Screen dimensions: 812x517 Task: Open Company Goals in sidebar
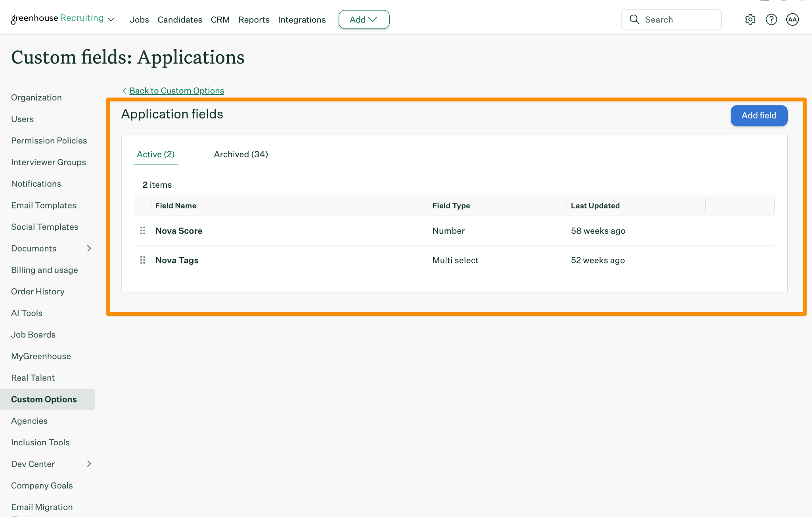[x=42, y=486]
